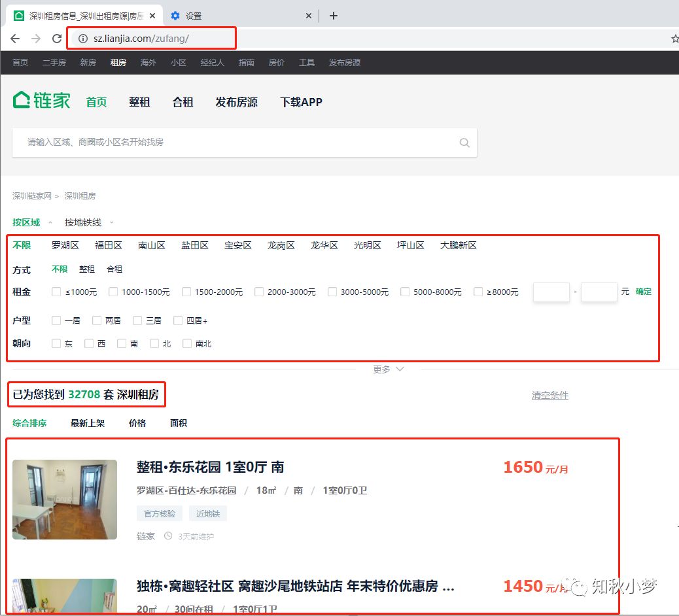
Task: Filter by 福田区 district
Action: coord(108,245)
